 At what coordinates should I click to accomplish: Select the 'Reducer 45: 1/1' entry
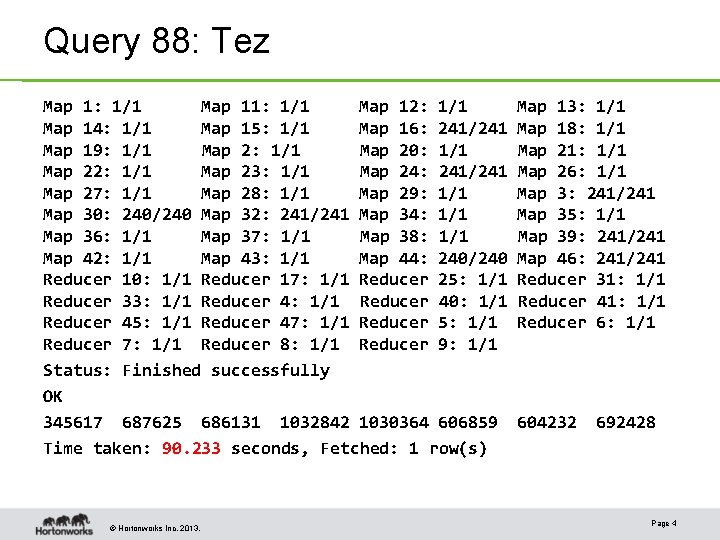click(x=117, y=323)
